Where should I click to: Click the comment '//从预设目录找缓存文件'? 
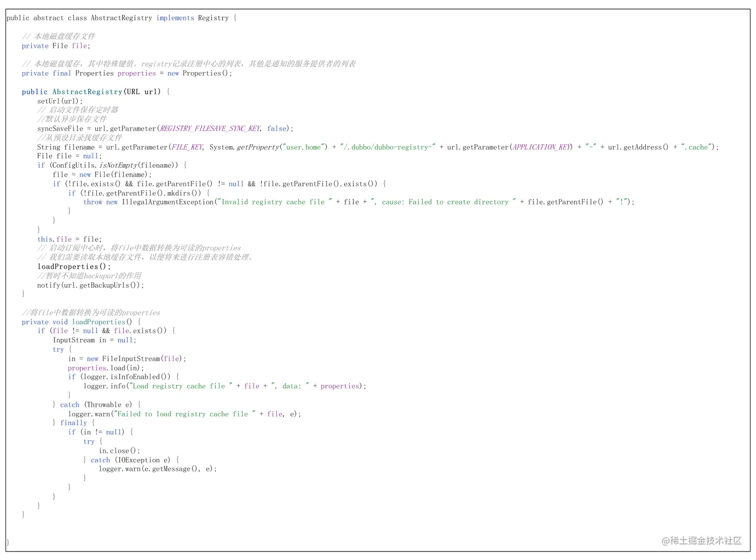coord(79,138)
